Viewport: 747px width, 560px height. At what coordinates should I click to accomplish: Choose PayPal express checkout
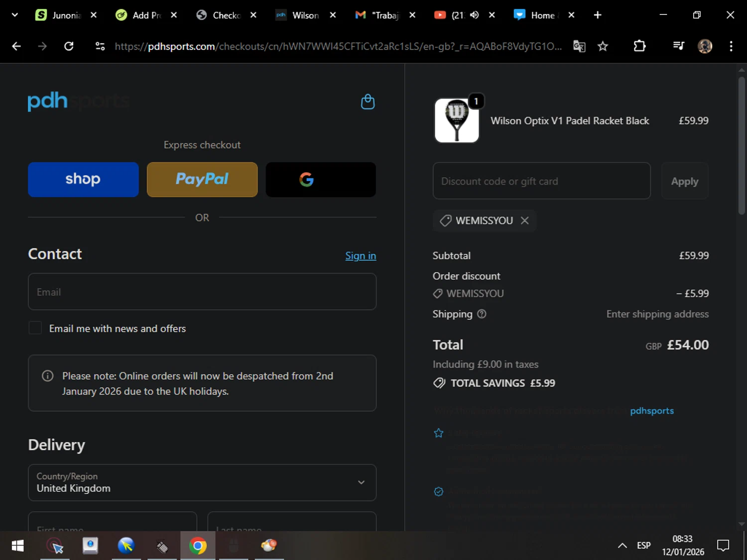pos(202,179)
